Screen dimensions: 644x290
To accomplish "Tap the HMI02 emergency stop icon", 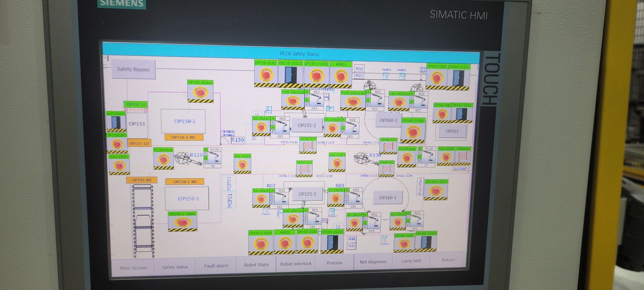I will coord(284,244).
